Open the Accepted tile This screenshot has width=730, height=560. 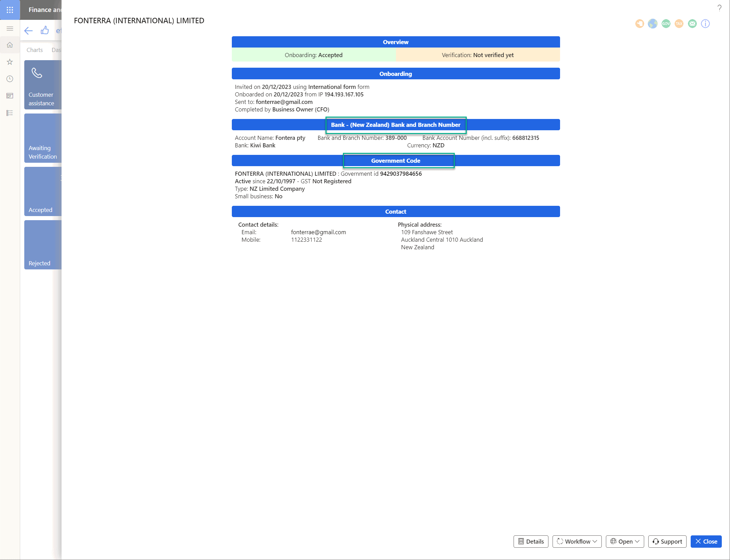[43, 191]
